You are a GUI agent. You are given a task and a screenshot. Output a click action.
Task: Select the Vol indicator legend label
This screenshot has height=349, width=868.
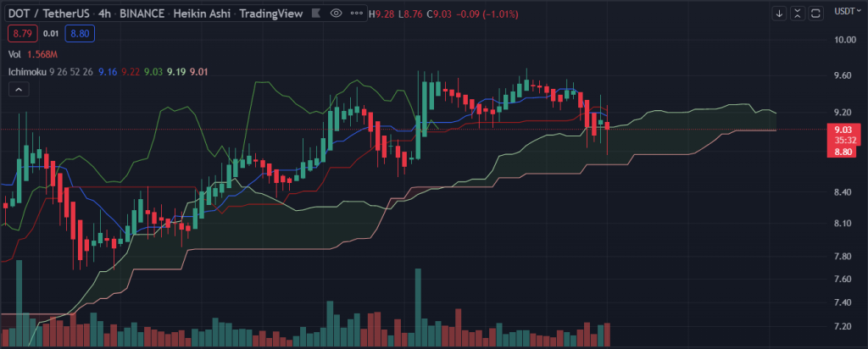click(x=14, y=54)
